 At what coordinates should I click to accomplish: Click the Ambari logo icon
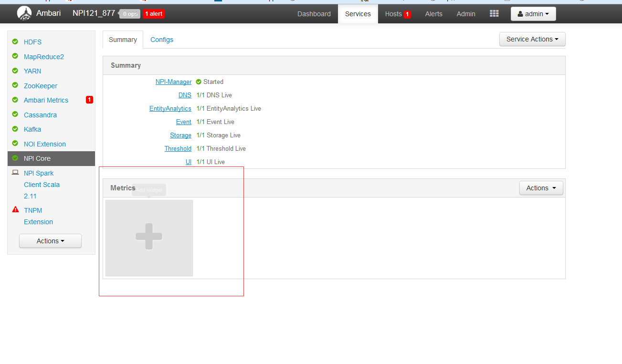pos(24,13)
